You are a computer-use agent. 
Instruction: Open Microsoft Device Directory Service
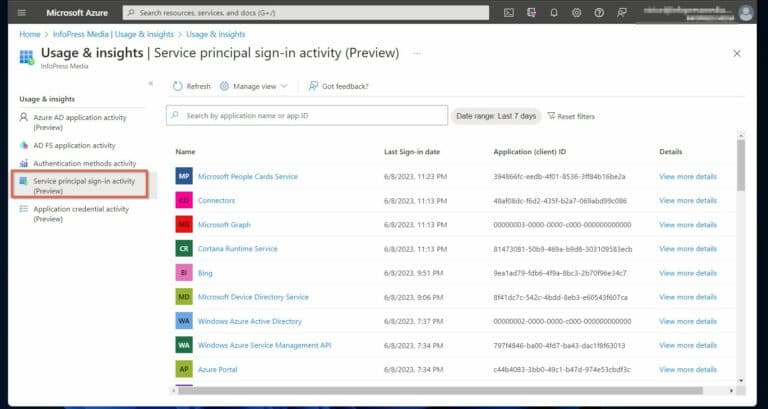(253, 297)
